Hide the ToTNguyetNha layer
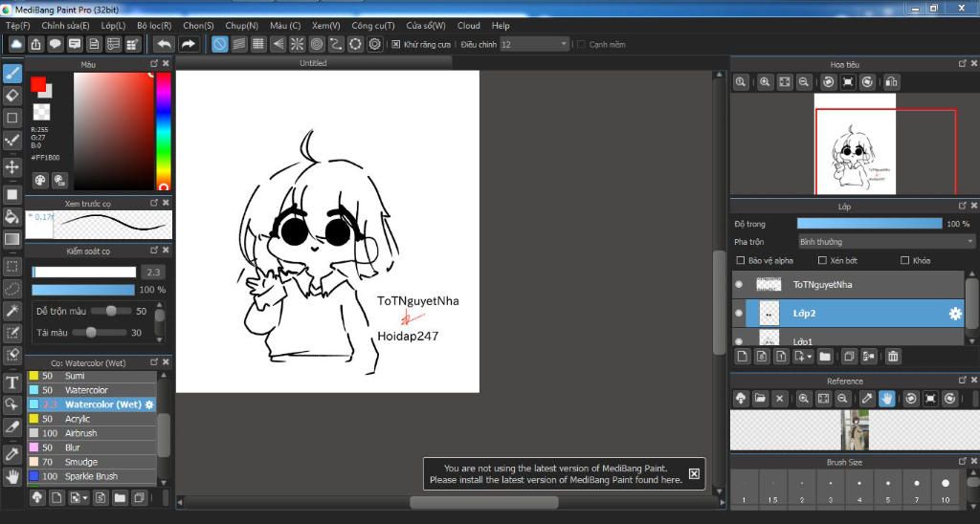 coord(739,284)
